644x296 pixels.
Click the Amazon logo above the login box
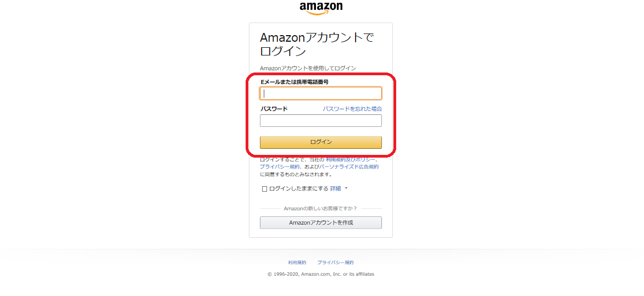click(x=321, y=8)
